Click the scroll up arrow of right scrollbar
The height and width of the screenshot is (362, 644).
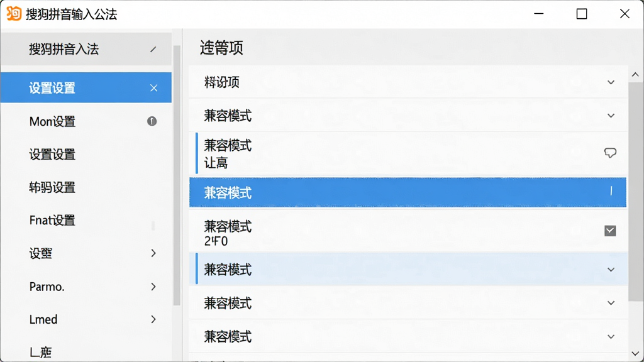click(635, 75)
